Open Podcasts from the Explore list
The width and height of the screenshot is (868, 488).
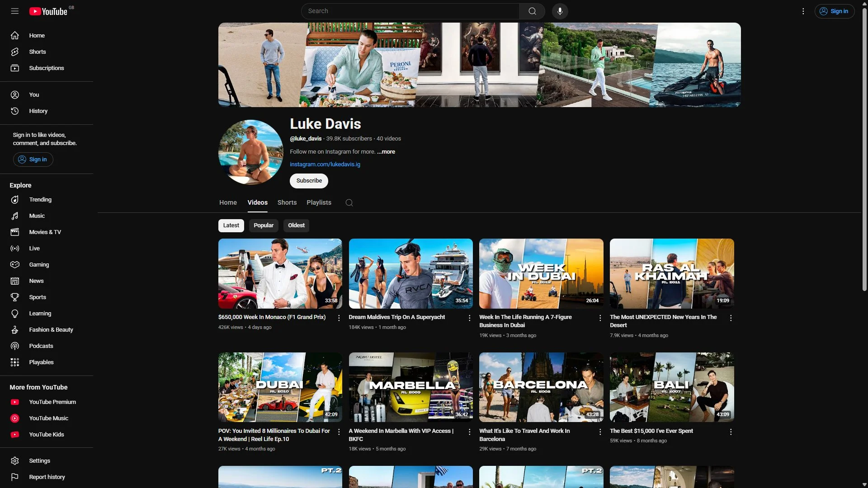pyautogui.click(x=41, y=346)
